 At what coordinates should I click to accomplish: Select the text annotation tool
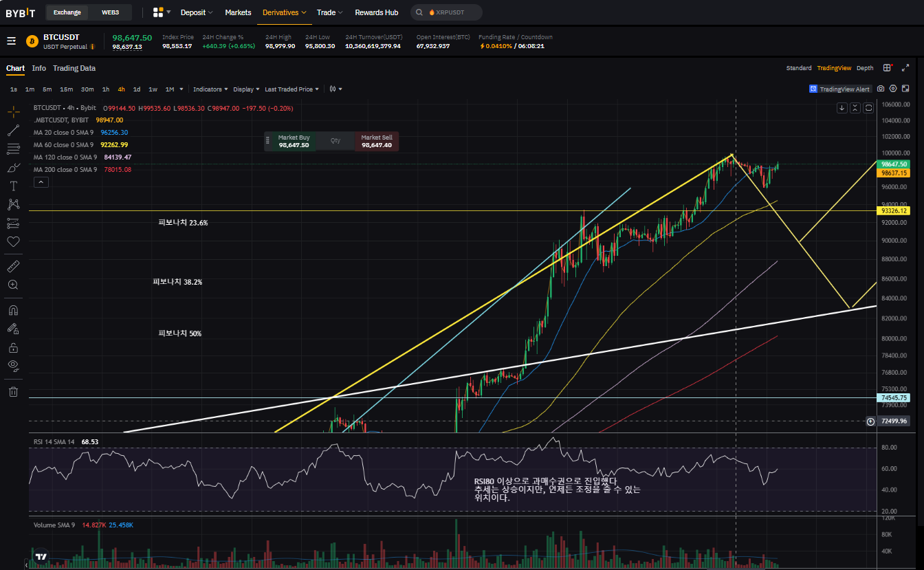pos(13,186)
